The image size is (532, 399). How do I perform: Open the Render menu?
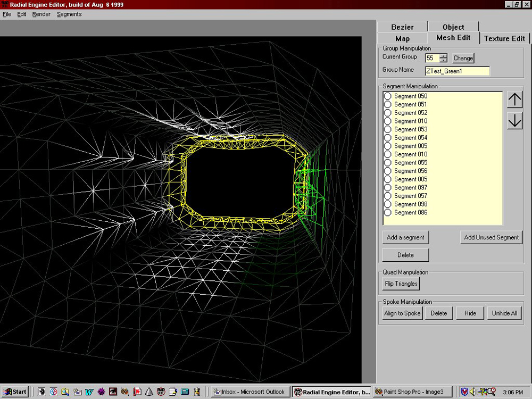[x=41, y=14]
